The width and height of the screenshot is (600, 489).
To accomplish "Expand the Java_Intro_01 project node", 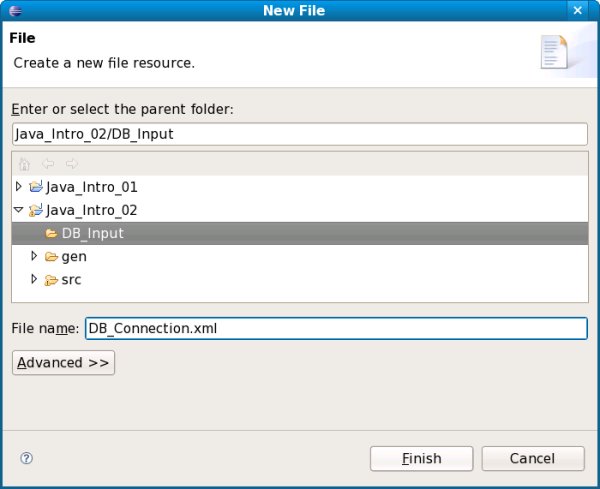I will pos(19,187).
